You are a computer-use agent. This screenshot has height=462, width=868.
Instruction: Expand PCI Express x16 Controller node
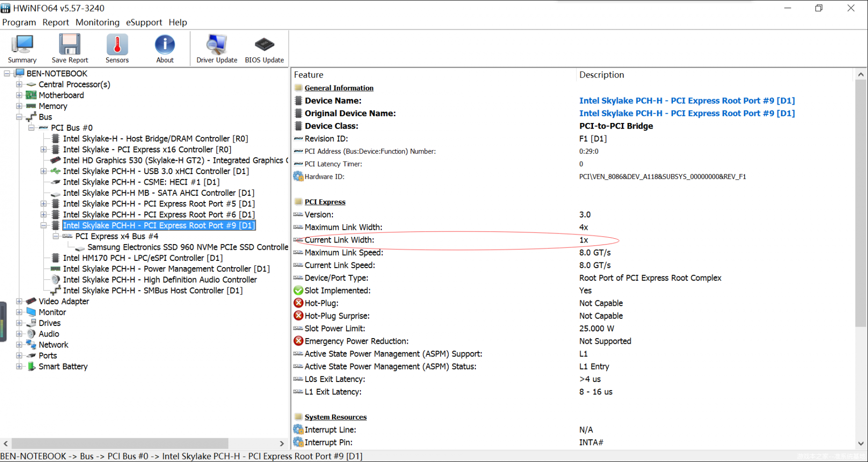pyautogui.click(x=43, y=149)
